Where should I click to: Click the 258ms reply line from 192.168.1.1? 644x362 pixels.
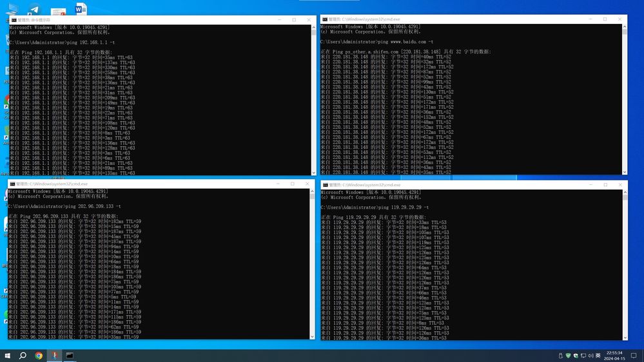click(x=72, y=72)
